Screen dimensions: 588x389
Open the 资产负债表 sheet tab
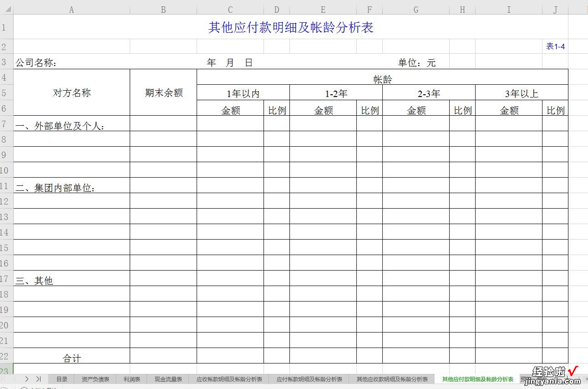click(x=96, y=379)
